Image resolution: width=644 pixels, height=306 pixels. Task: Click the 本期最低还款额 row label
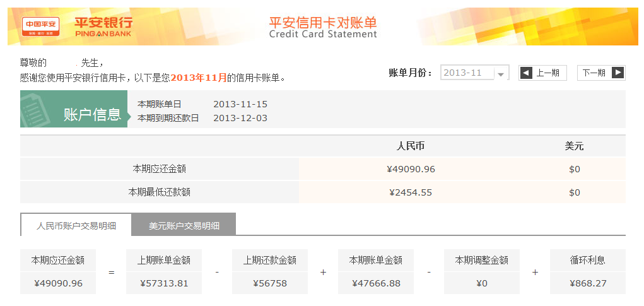pyautogui.click(x=160, y=192)
